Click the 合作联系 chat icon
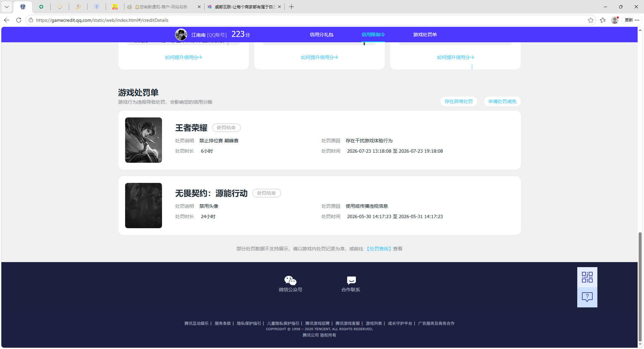644x349 pixels. coord(351,280)
